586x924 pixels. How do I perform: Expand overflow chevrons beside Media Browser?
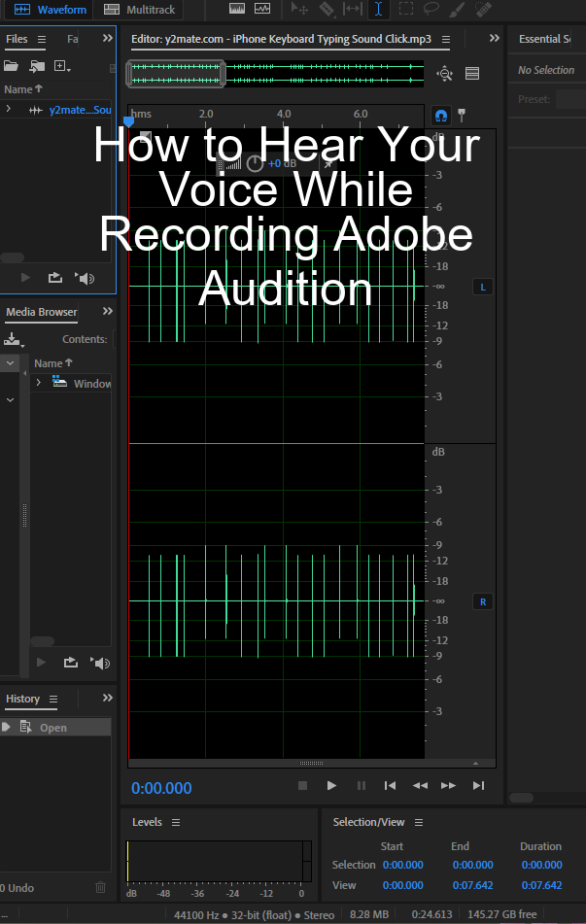point(107,311)
